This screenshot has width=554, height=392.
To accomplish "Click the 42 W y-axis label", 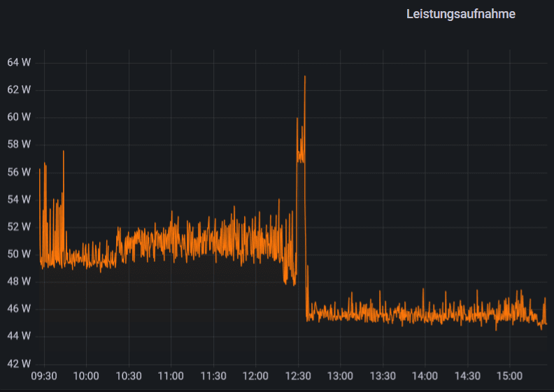I will (19, 363).
